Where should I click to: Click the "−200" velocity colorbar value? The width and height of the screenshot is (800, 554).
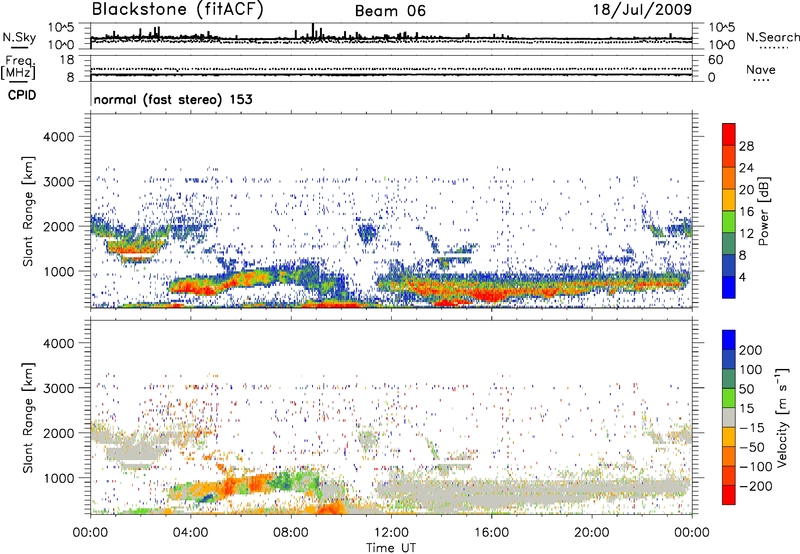[756, 486]
